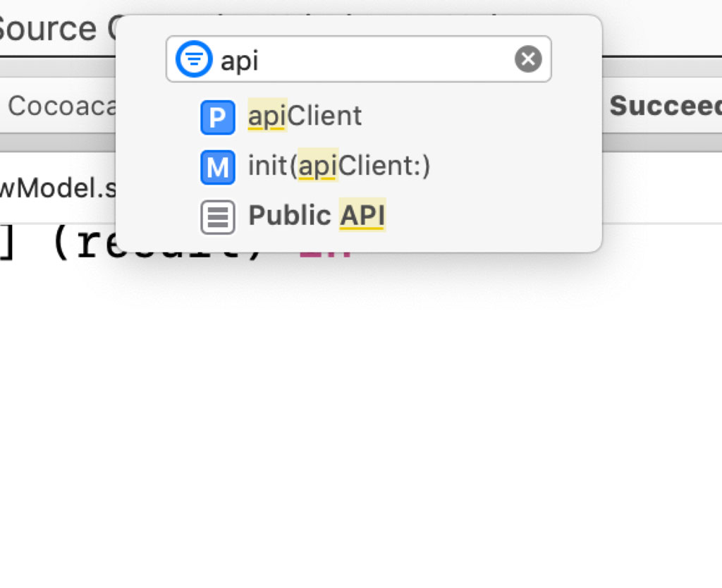
Task: Click the Cocoaca scheme name in toolbar
Action: [x=61, y=106]
